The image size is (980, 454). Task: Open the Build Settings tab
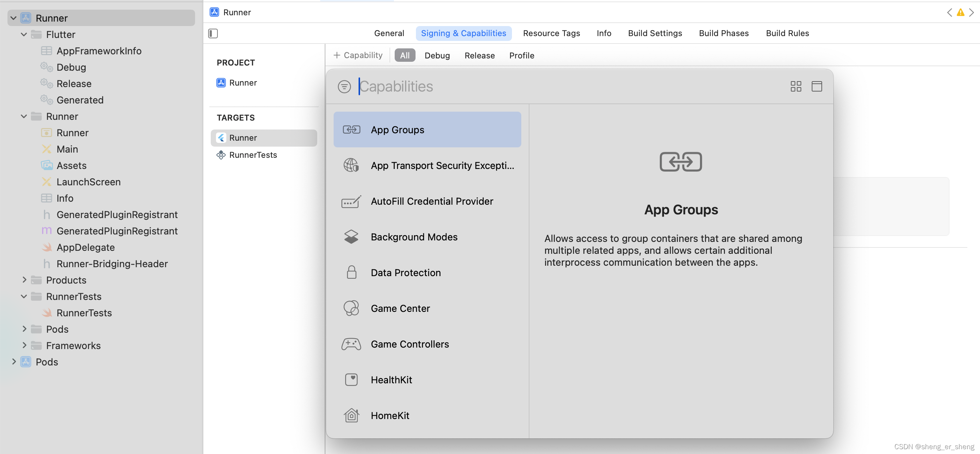[655, 33]
